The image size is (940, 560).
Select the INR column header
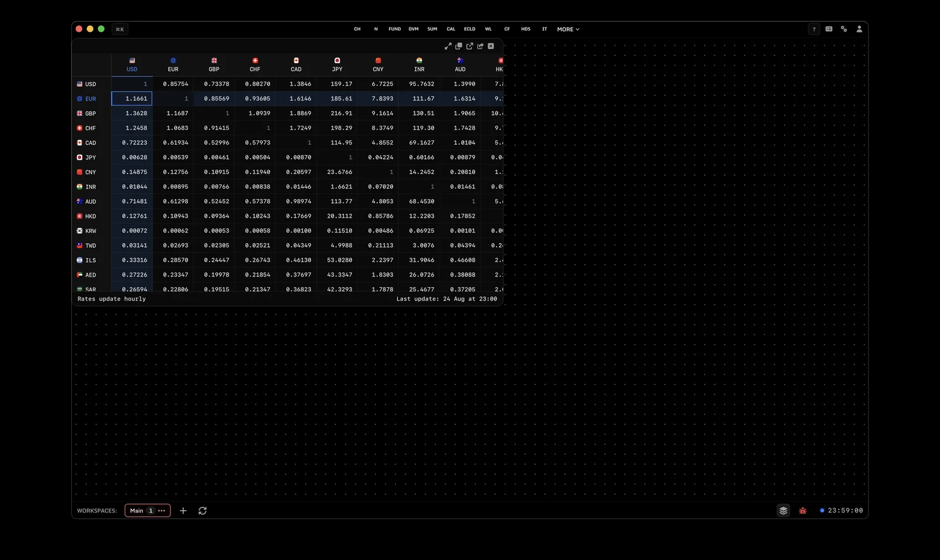(419, 65)
